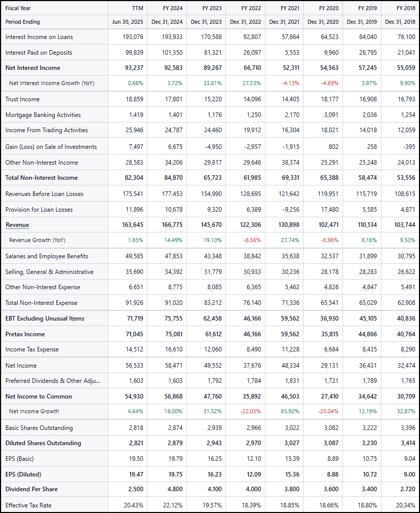
Task: Click the truncated Preferred Dividends & Other Adju... label
Action: pos(53,381)
